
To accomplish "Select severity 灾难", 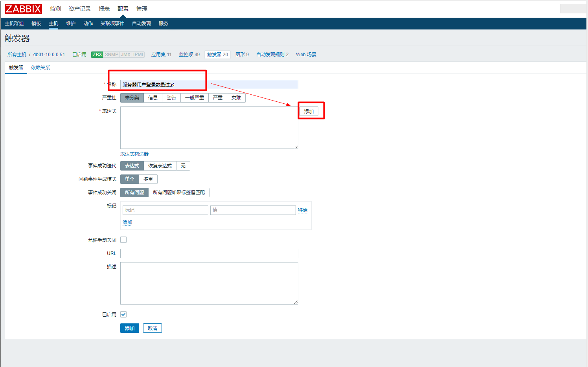I will coord(236,98).
